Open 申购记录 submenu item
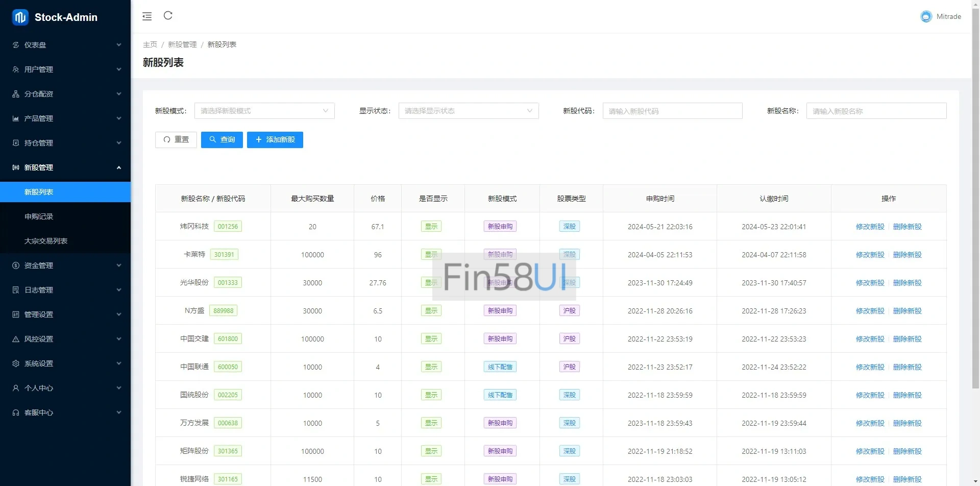 click(39, 216)
